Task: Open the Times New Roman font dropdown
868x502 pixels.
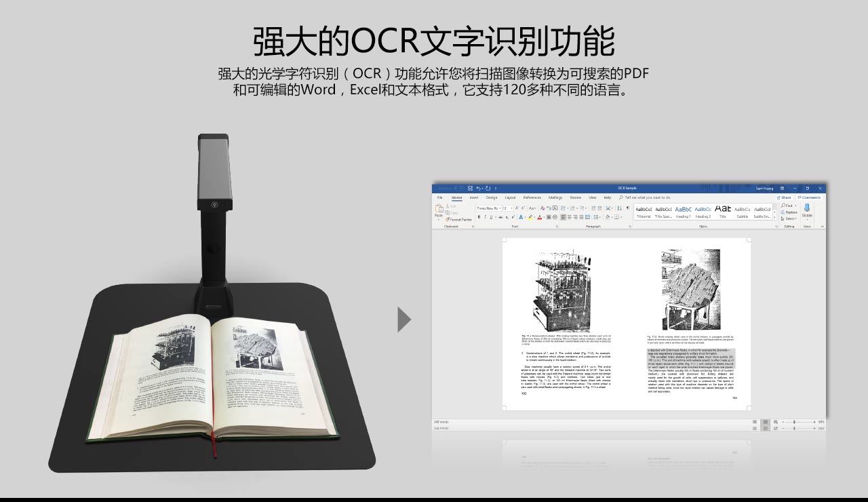Action: 488,208
